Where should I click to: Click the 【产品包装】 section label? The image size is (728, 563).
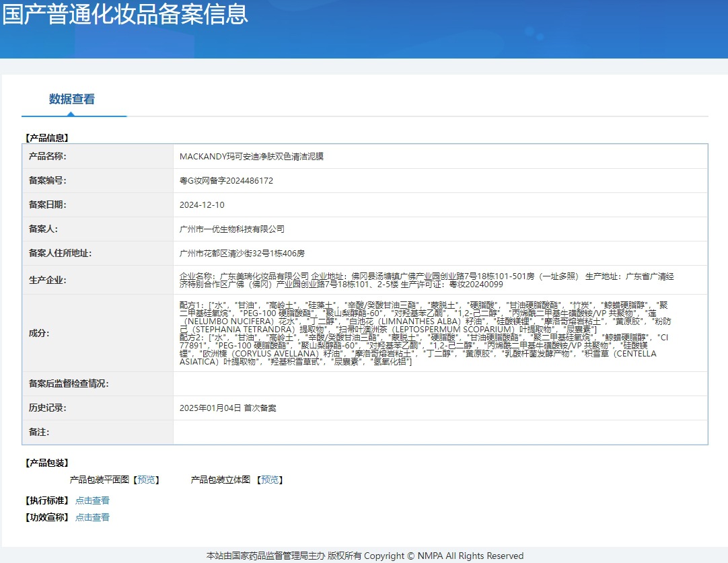(47, 463)
